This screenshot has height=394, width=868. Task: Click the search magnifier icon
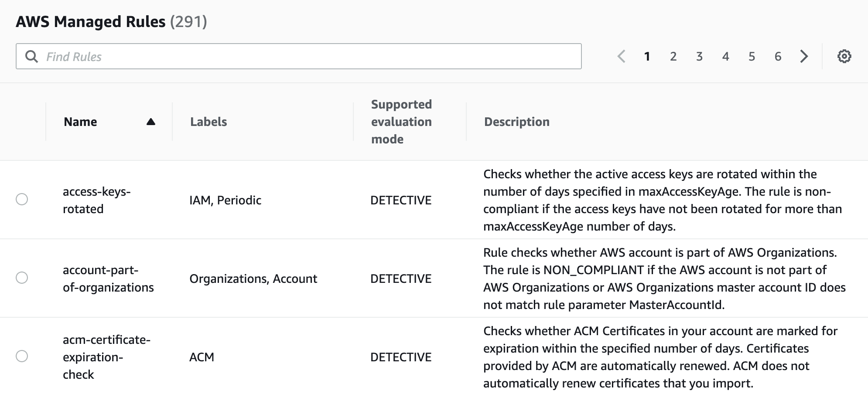coord(31,56)
